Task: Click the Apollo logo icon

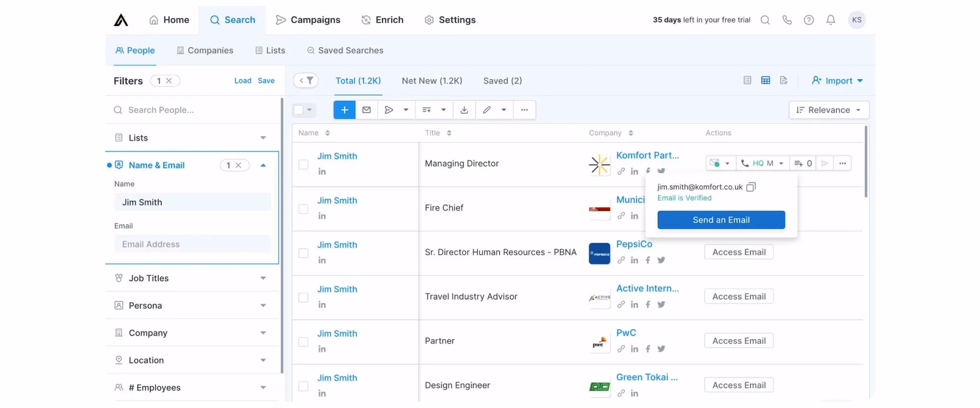Action: [x=121, y=20]
